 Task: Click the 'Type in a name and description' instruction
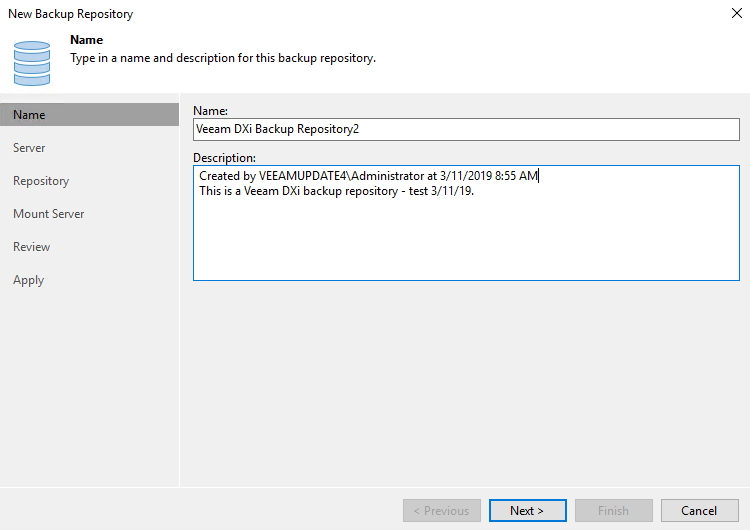(x=223, y=58)
